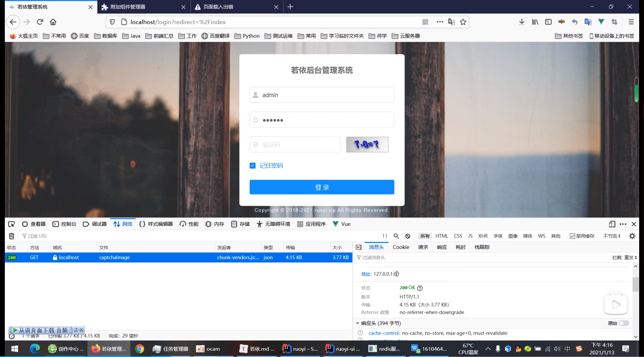The width and height of the screenshot is (644, 357).
Task: Clear network requests with trash icon
Action: point(11,236)
